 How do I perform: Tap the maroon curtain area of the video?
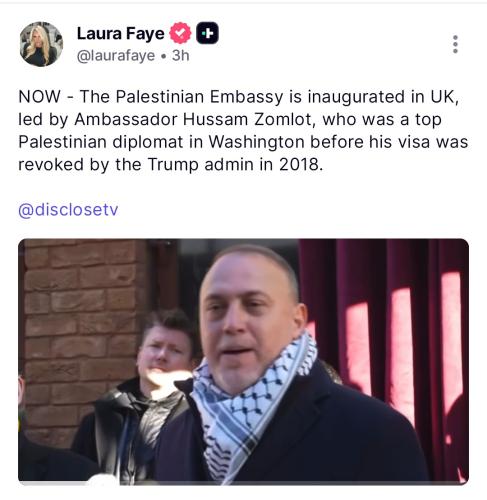[383, 333]
